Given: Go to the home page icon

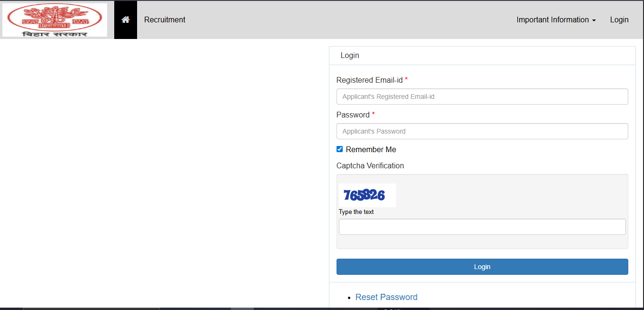Looking at the screenshot, I should tap(126, 20).
